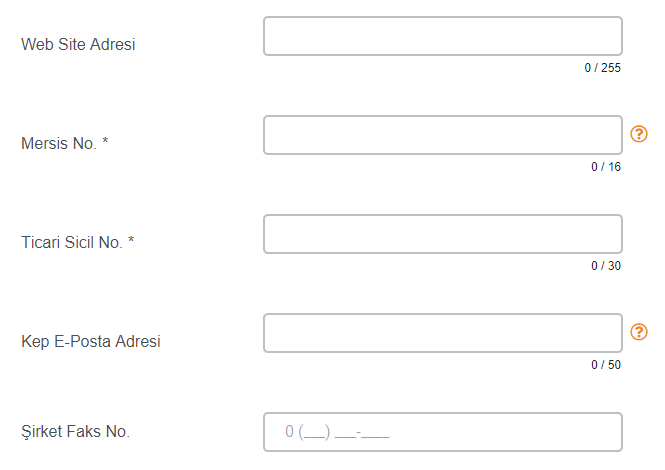Click the Mersis No. help question icon
Viewport: 665px width, 470px height.
tap(639, 134)
